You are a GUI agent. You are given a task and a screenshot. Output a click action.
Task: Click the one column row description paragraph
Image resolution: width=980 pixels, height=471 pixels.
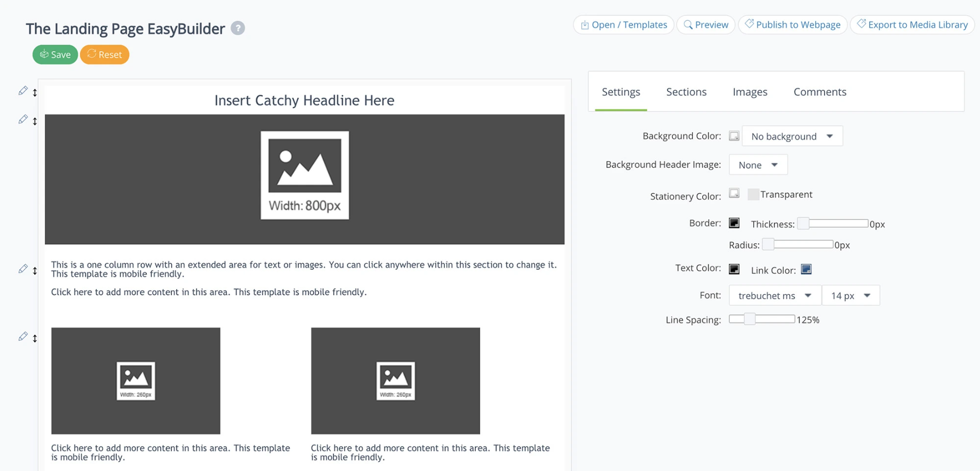coord(304,269)
